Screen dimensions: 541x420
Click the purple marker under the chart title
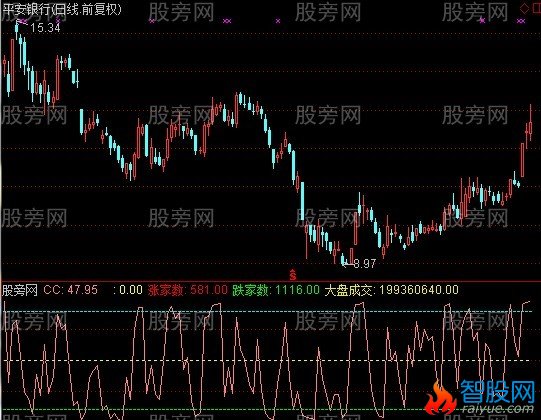click(22, 21)
